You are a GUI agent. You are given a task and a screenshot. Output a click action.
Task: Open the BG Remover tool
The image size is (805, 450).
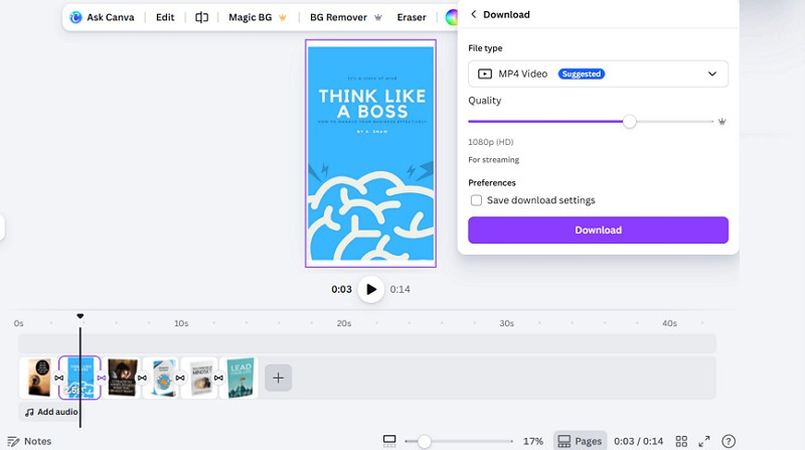pyautogui.click(x=338, y=17)
